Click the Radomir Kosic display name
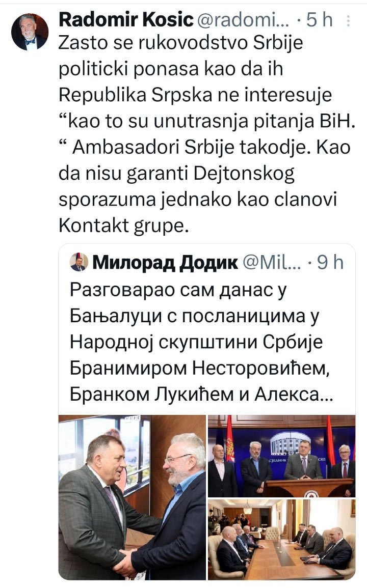Viewport: 367px width, 588px height. pos(126,20)
